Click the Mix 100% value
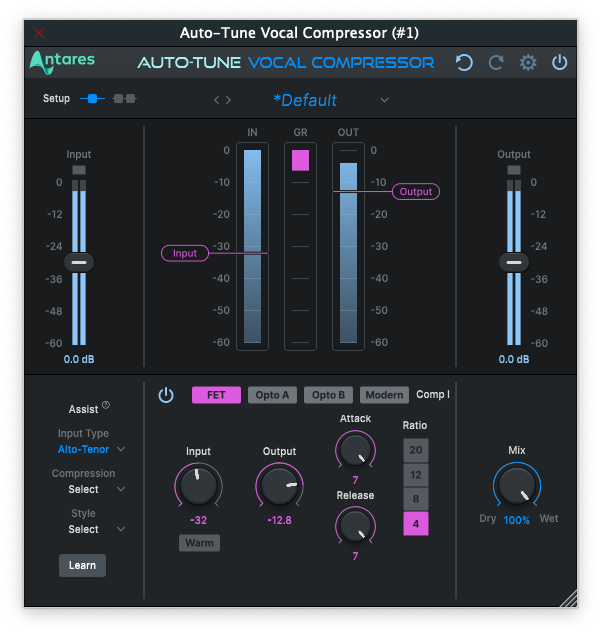Screen dimensions: 601x635 [517, 520]
